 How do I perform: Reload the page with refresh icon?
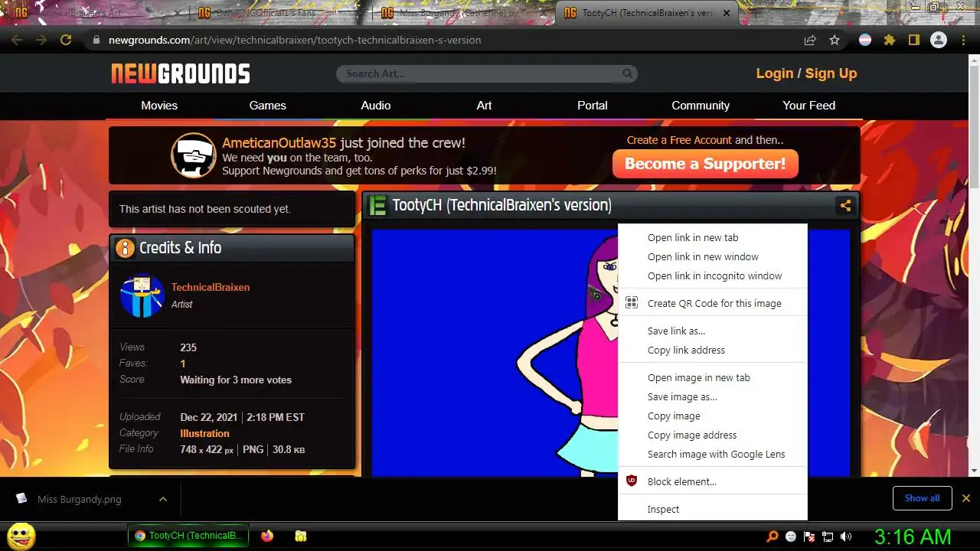click(x=66, y=40)
